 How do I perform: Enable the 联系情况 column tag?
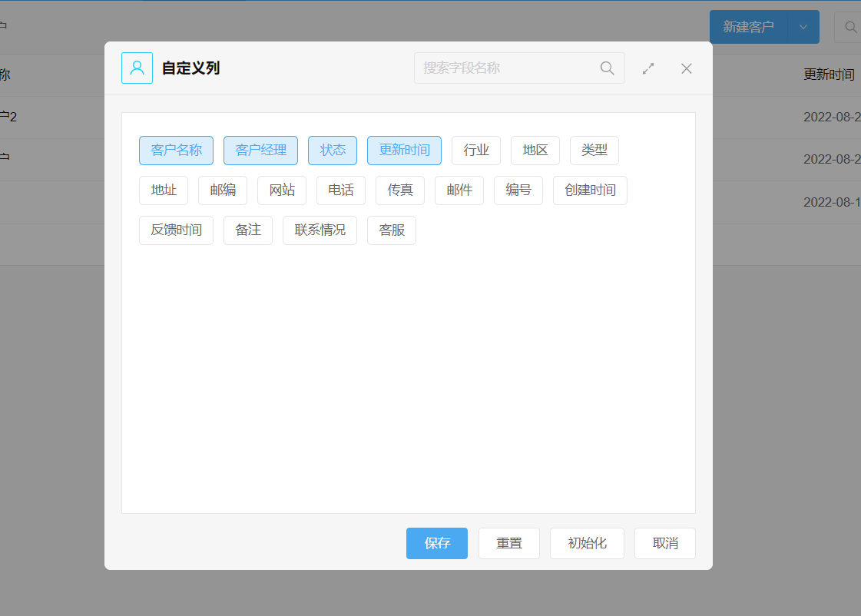320,230
